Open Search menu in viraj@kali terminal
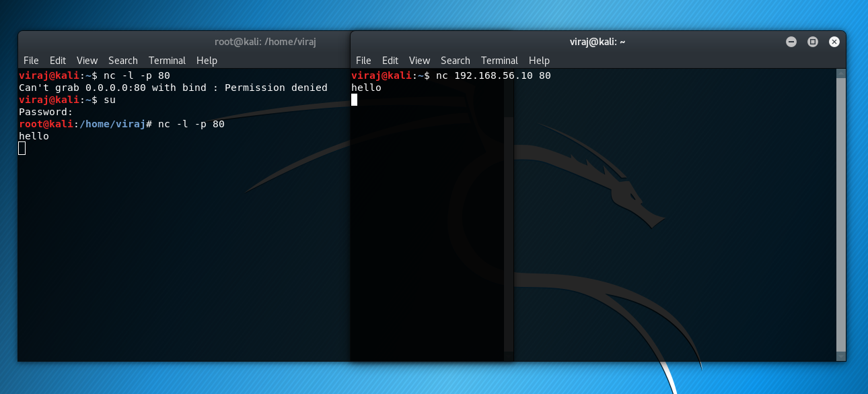This screenshot has width=868, height=394. click(456, 61)
